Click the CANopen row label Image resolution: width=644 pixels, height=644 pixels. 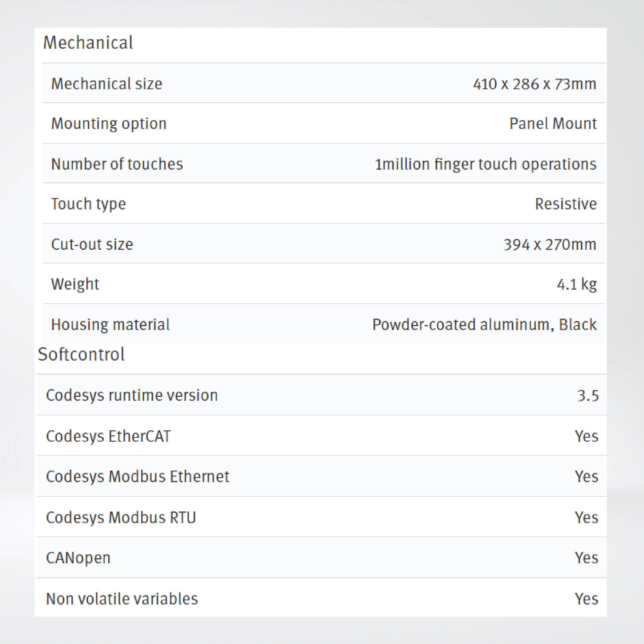(78, 558)
